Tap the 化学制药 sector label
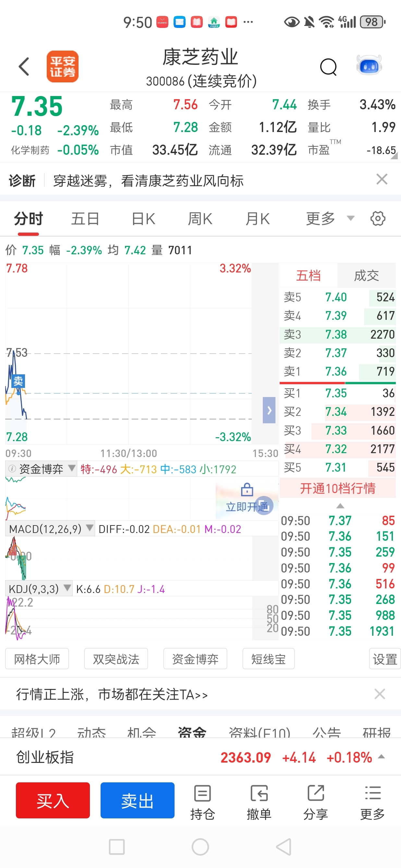The width and height of the screenshot is (401, 868). point(30,150)
